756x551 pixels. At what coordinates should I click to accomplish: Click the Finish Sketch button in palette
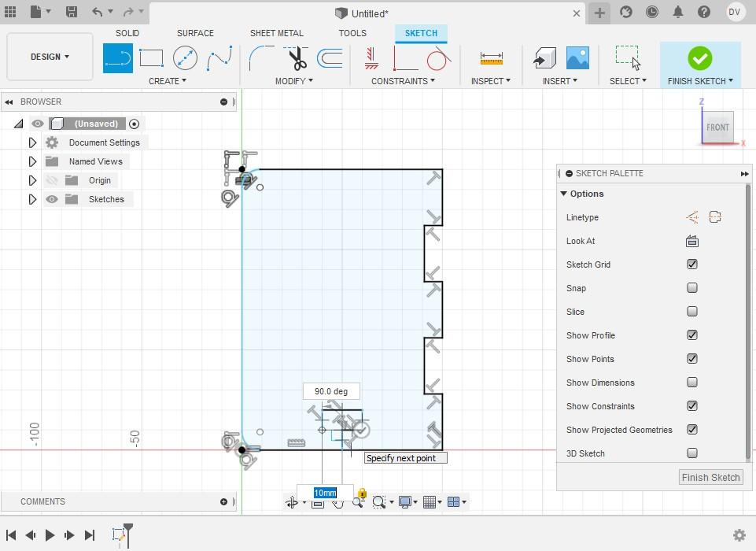(710, 477)
